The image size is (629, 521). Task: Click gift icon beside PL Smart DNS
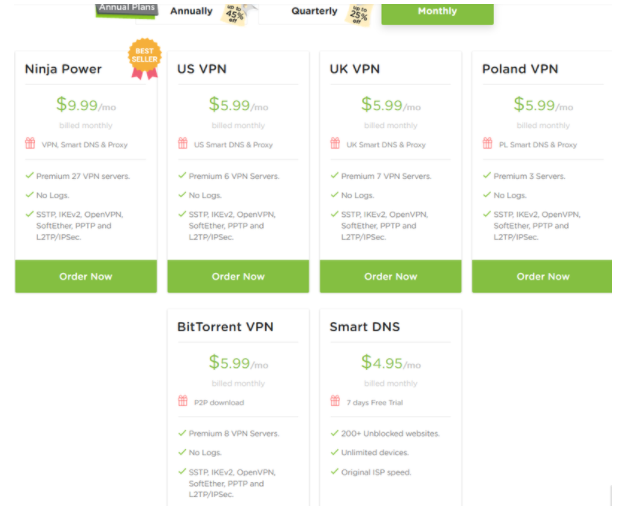click(487, 143)
